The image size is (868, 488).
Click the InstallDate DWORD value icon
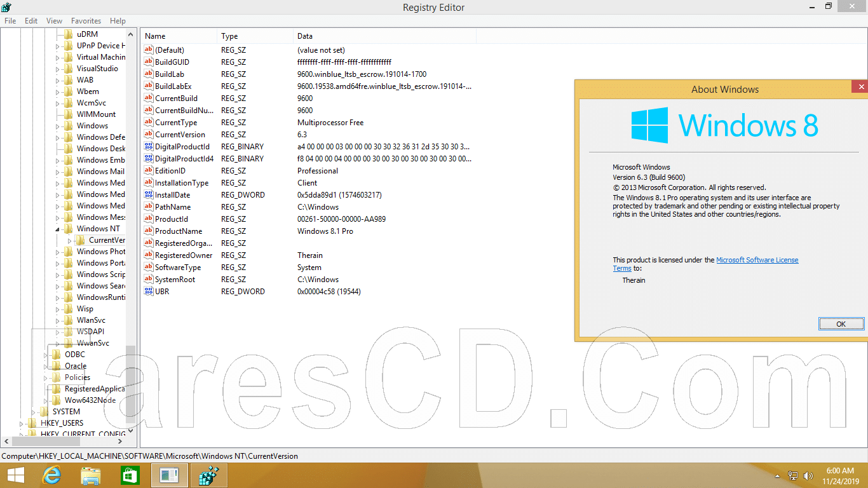pyautogui.click(x=149, y=195)
